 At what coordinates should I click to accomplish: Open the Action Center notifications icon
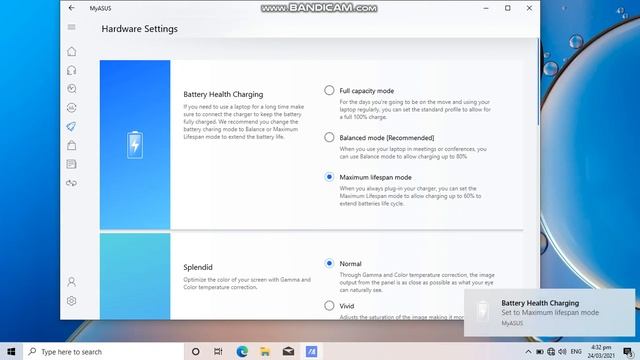628,351
